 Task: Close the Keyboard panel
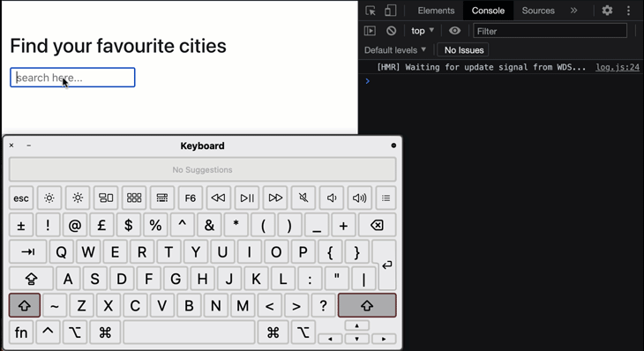(11, 146)
